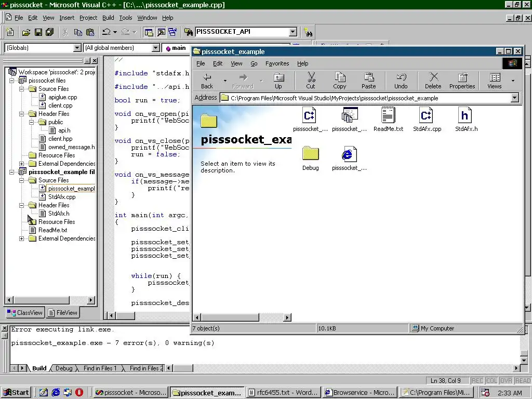Open the (All global members) dropdown
Image resolution: width=532 pixels, height=399 pixels.
coord(156,48)
